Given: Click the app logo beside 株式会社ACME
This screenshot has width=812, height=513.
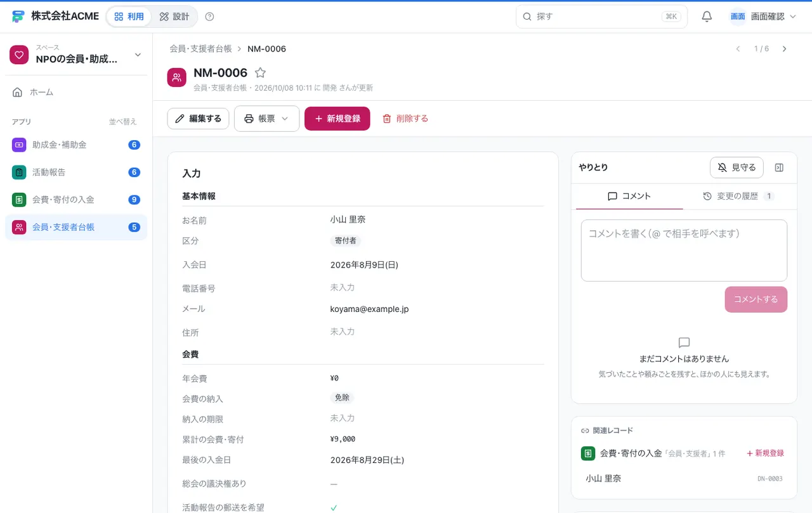Looking at the screenshot, I should click(x=18, y=16).
